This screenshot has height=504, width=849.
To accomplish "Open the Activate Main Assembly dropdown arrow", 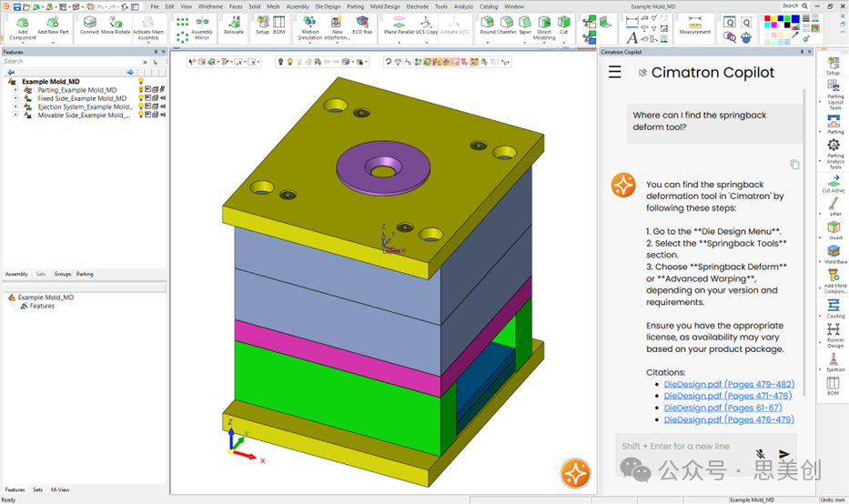I will (147, 42).
